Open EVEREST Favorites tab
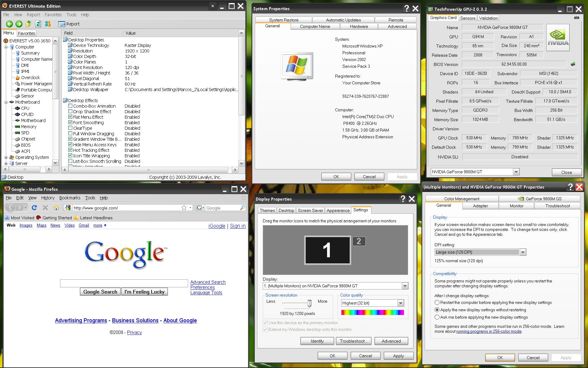This screenshot has height=368, width=588. click(x=26, y=33)
